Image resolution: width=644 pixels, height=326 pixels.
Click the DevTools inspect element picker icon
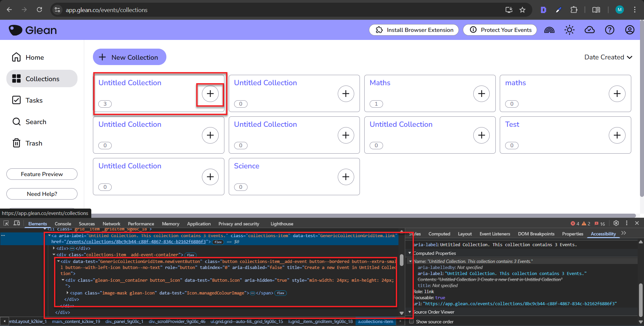click(x=6, y=223)
